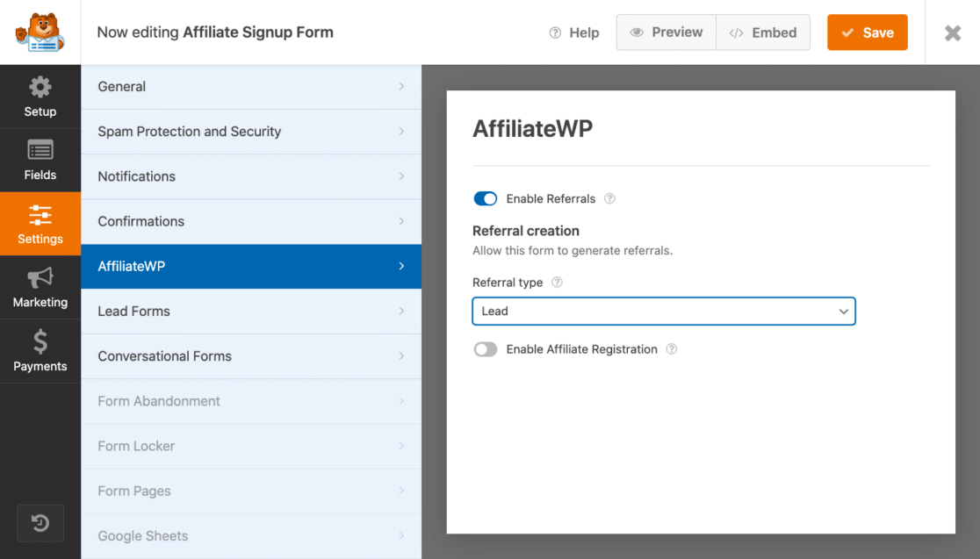Click chevron arrow on Notifications row
Screen dimensions: 980x559
click(401, 176)
